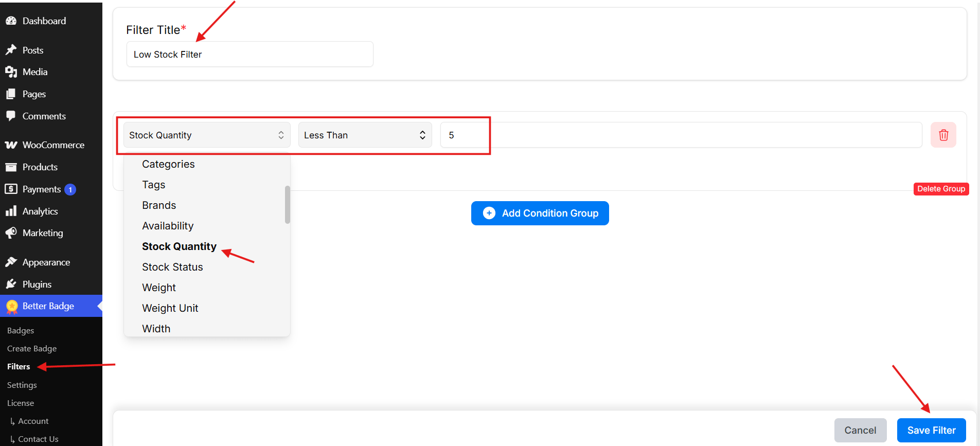This screenshot has width=980, height=446.
Task: Choose Tags from the dropdown list
Action: [x=153, y=185]
